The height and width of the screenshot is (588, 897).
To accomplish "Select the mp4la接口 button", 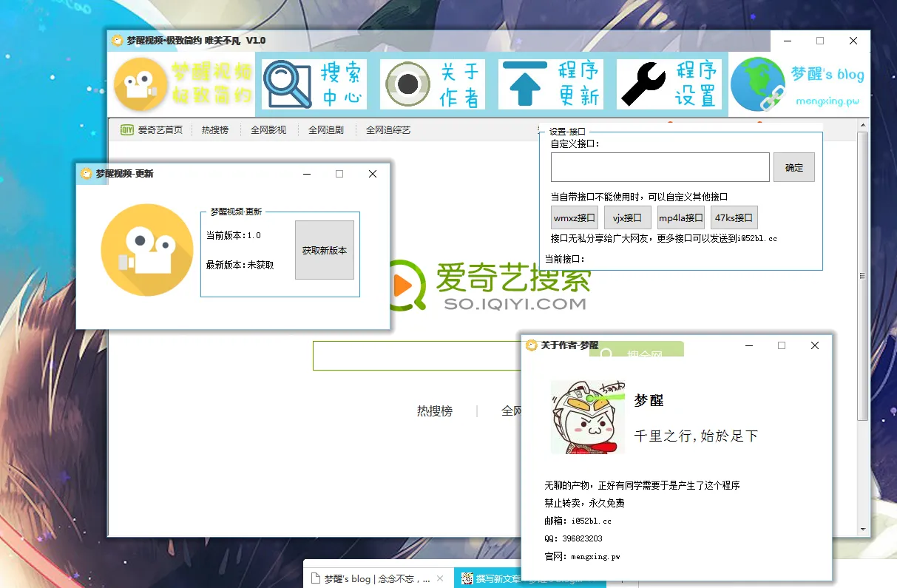I will (680, 217).
